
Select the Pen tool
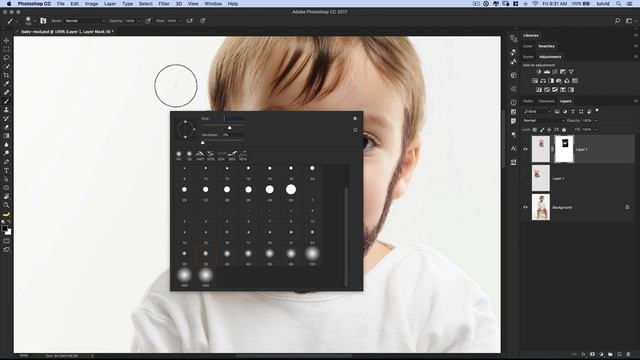click(x=6, y=162)
